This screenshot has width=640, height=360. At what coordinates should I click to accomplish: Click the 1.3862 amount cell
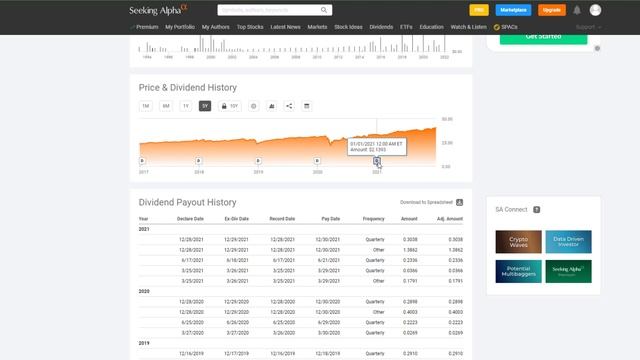point(410,250)
